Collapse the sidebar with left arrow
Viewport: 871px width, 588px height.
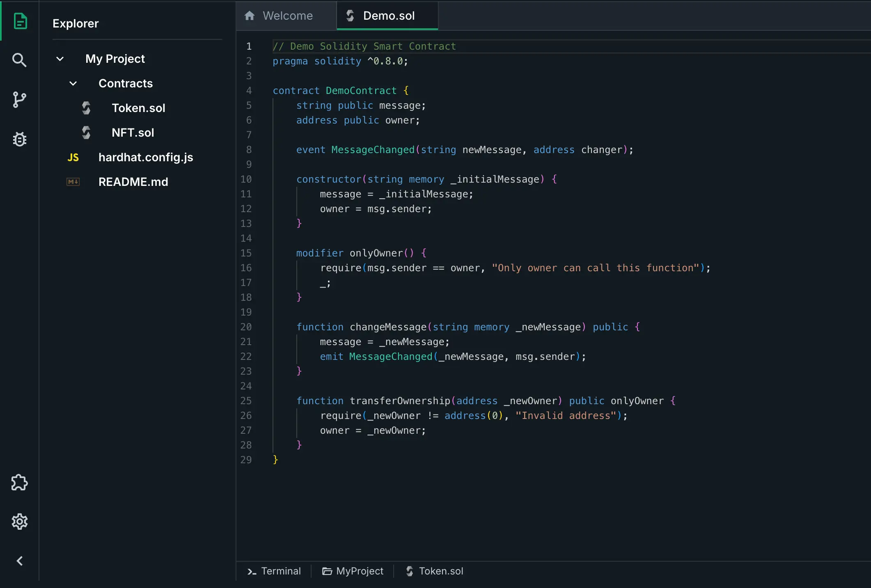tap(19, 561)
